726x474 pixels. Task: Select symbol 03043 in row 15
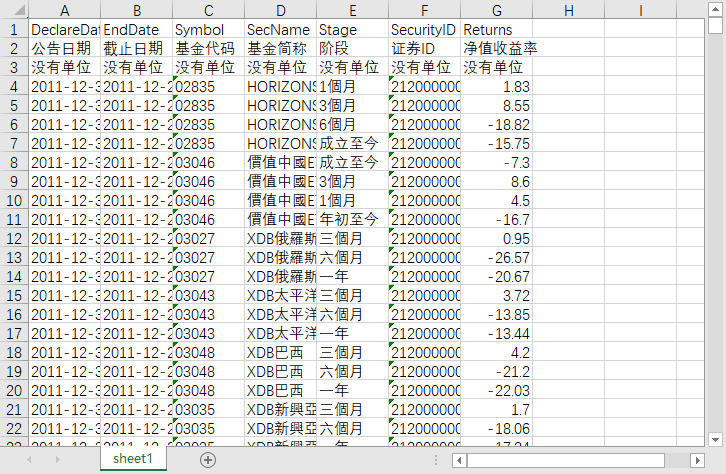[208, 295]
